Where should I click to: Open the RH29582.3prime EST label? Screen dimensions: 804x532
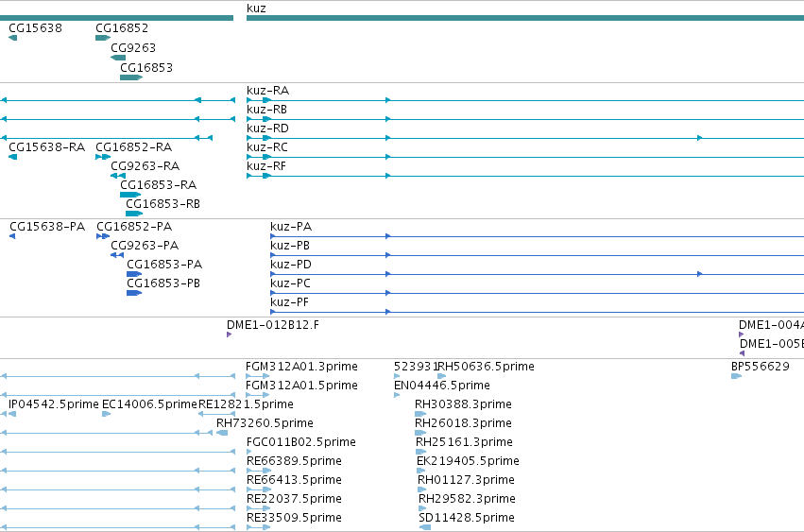467,499
